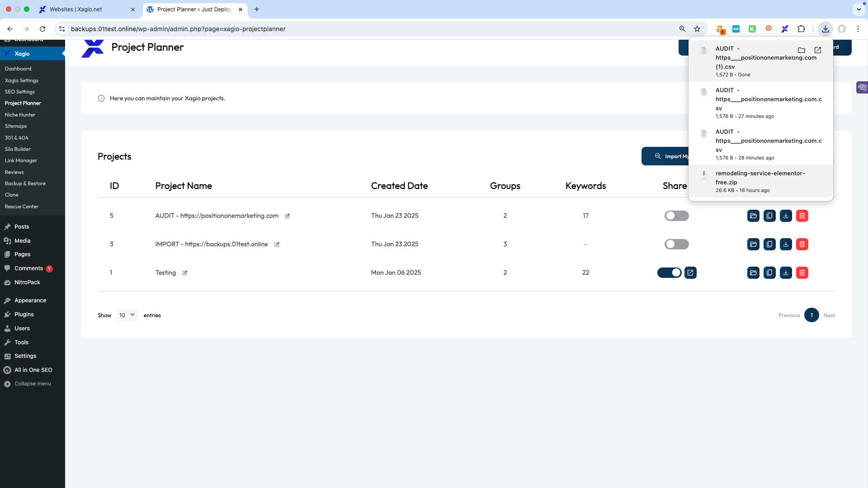Click the green K extension icon
868x488 pixels.
coord(752,29)
